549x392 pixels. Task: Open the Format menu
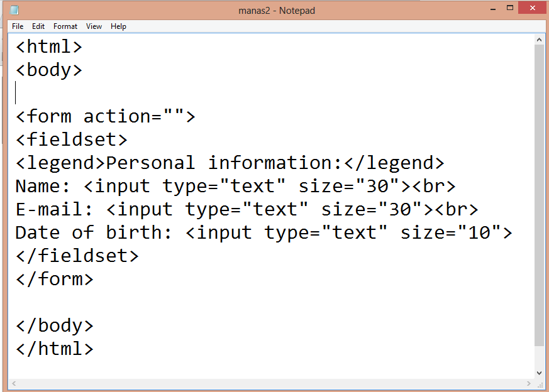(65, 26)
